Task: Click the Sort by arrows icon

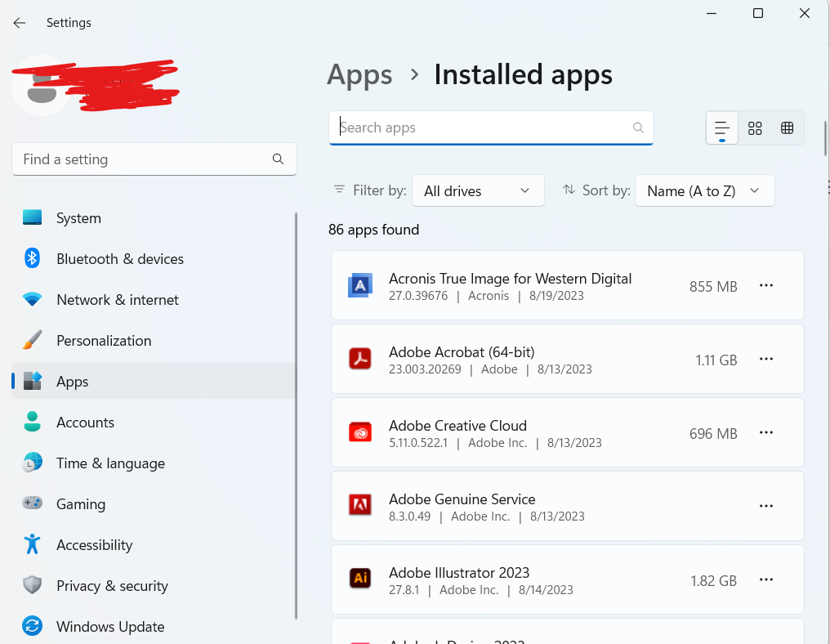Action: (x=569, y=189)
